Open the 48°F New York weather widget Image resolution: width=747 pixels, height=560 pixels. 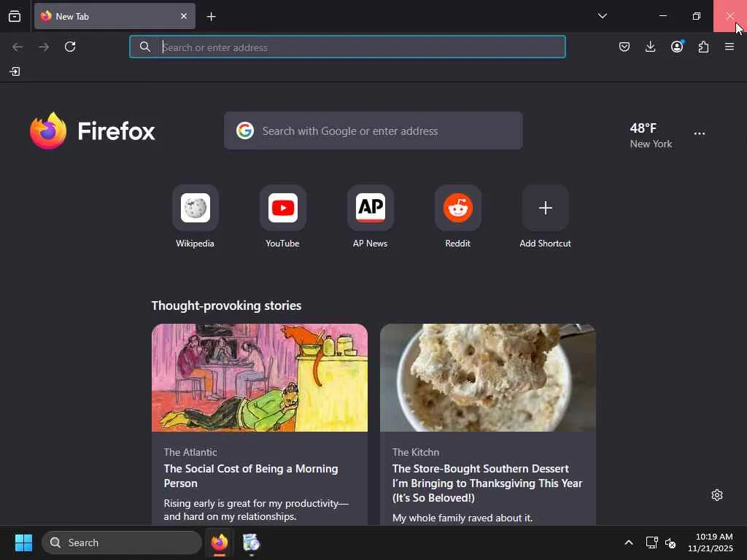coord(650,135)
